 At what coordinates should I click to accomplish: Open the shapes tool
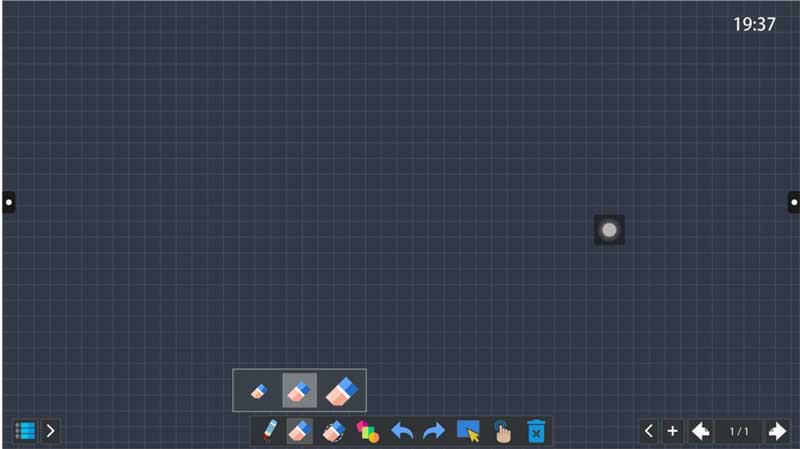click(x=367, y=431)
